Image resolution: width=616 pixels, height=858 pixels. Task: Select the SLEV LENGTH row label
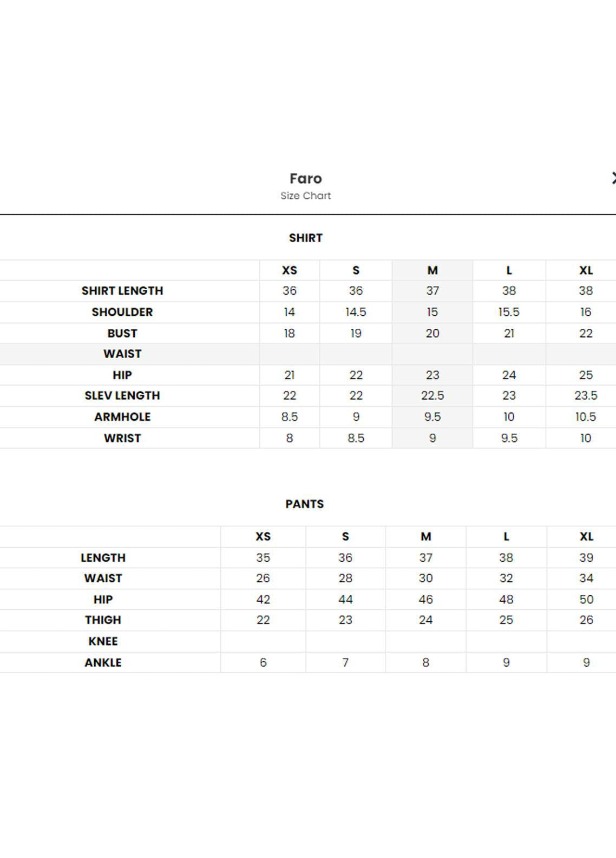pos(122,396)
